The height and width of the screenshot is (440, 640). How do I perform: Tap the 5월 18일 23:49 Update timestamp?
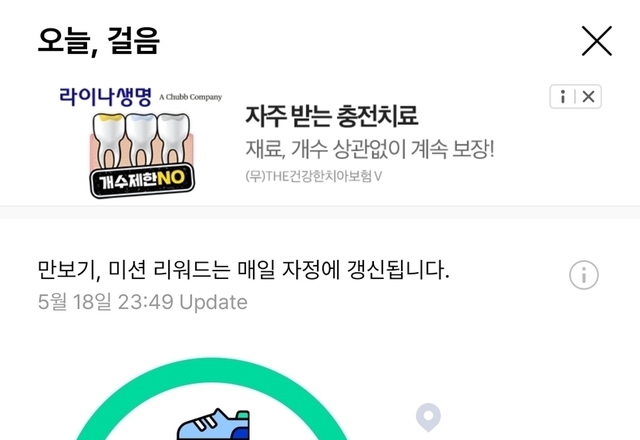(x=142, y=302)
